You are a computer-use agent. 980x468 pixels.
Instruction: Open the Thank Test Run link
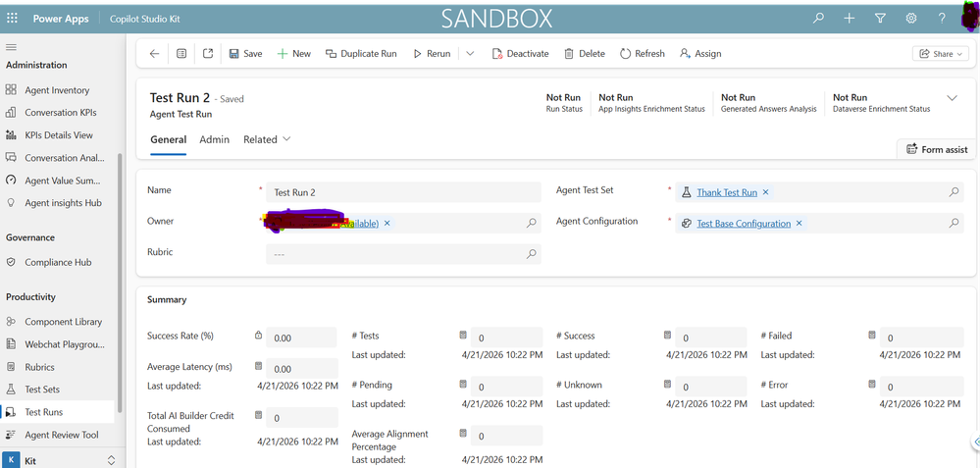pos(727,192)
